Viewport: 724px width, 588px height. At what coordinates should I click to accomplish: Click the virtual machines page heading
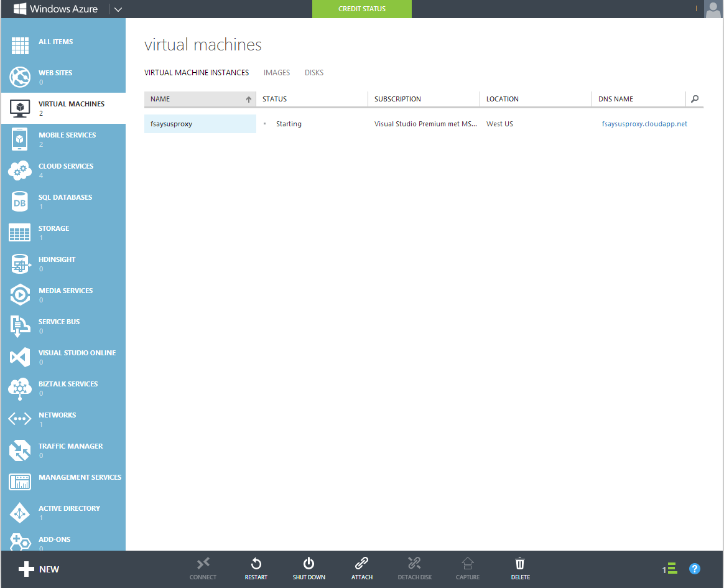click(203, 45)
